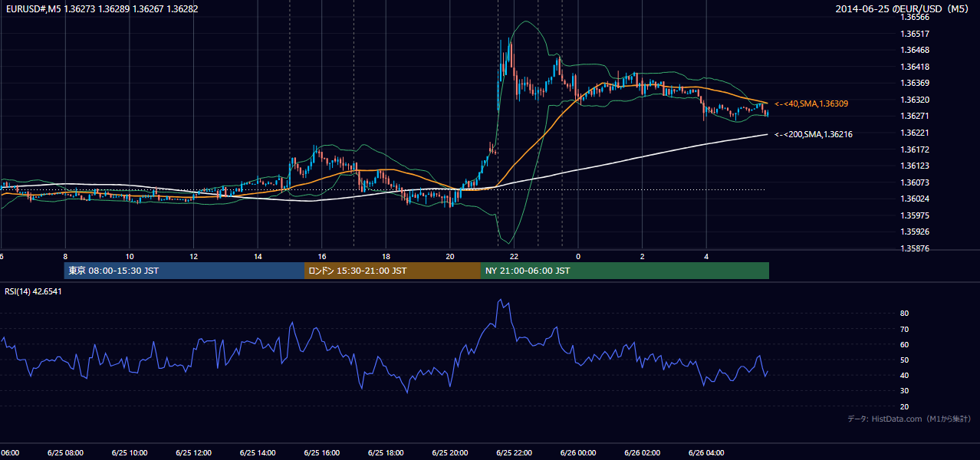
Task: Click the 6/26 02:00 time axis label
Action: (x=642, y=453)
